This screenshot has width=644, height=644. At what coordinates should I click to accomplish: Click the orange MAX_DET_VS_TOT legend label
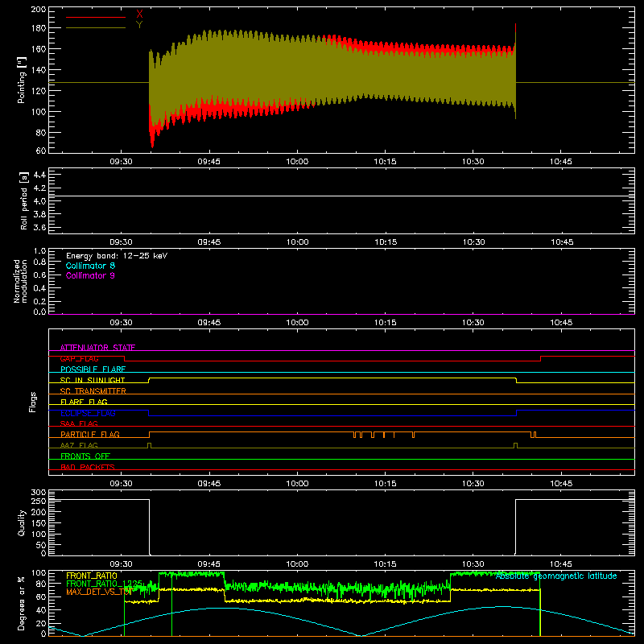[99, 592]
